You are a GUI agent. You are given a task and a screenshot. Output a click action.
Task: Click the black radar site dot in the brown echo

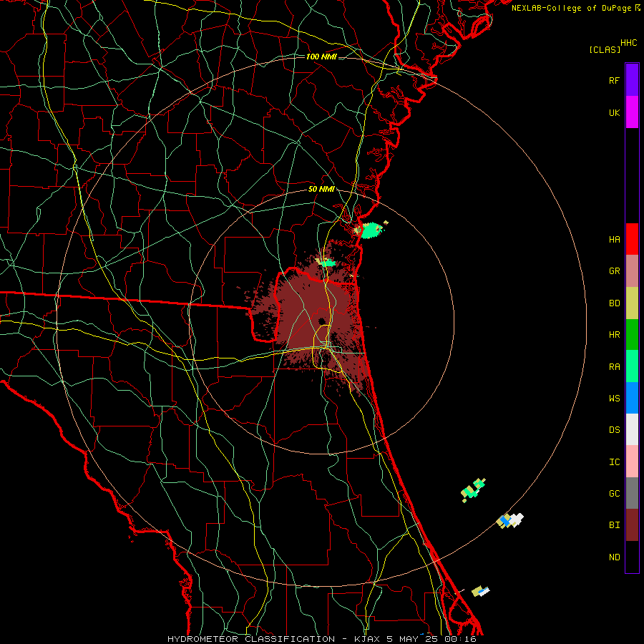tap(321, 321)
